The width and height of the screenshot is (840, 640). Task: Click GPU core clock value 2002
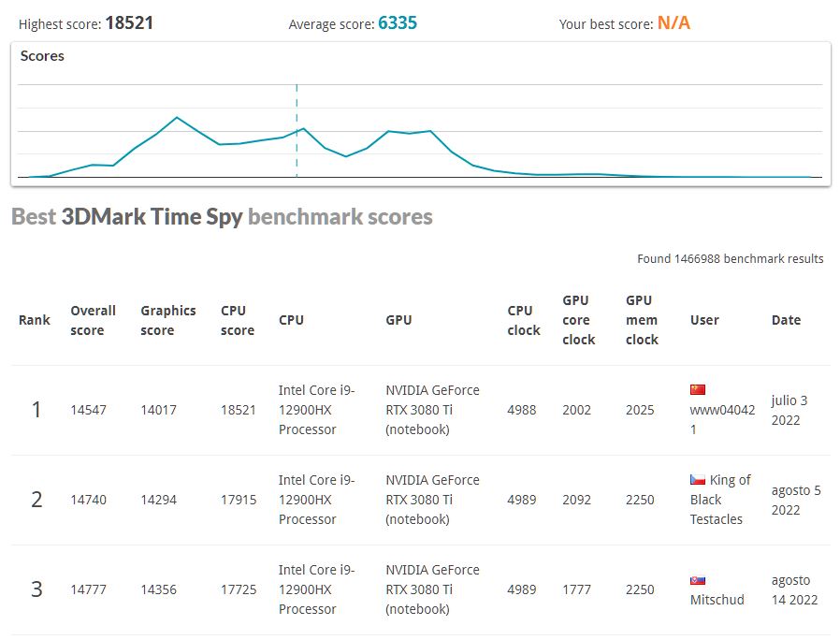[x=576, y=410]
